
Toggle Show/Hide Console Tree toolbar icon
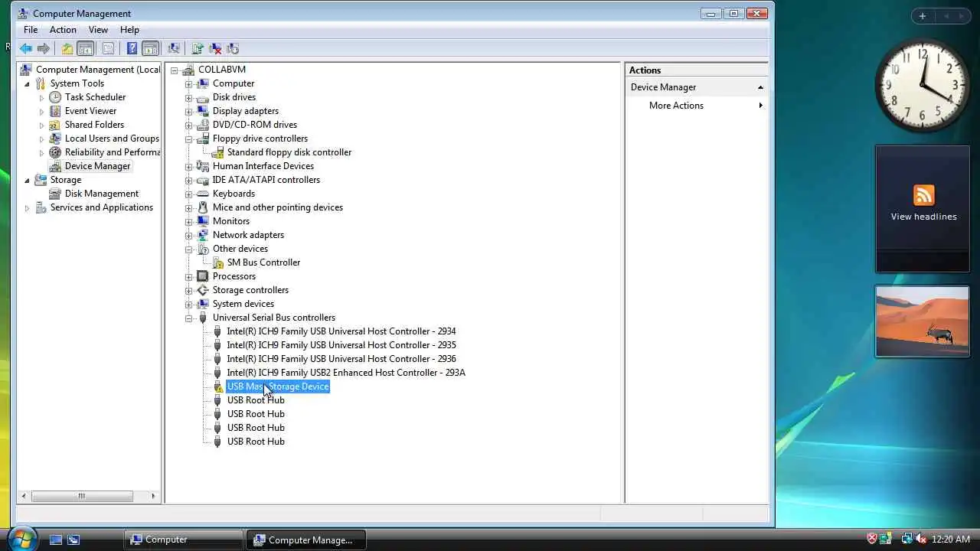86,48
